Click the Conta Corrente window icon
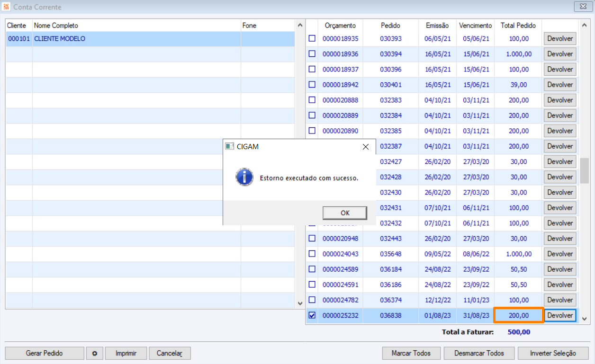595x364 pixels. (6, 7)
